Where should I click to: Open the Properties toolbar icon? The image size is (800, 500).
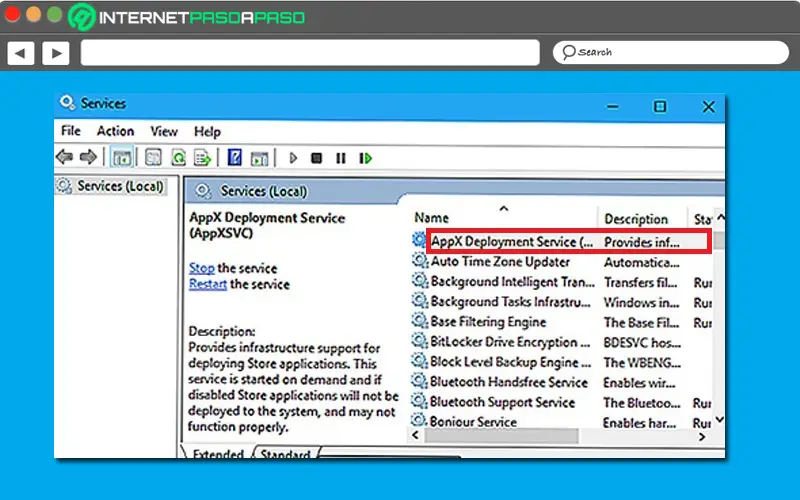pyautogui.click(x=153, y=158)
